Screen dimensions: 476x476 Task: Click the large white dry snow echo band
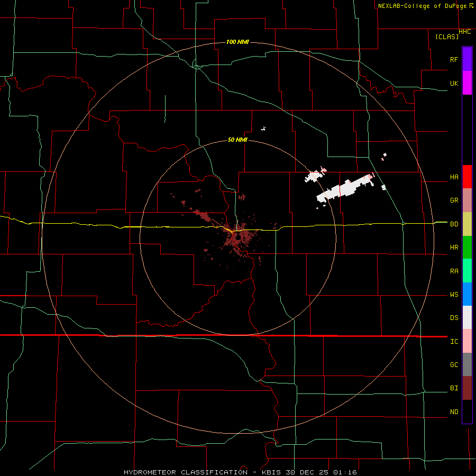tap(345, 189)
